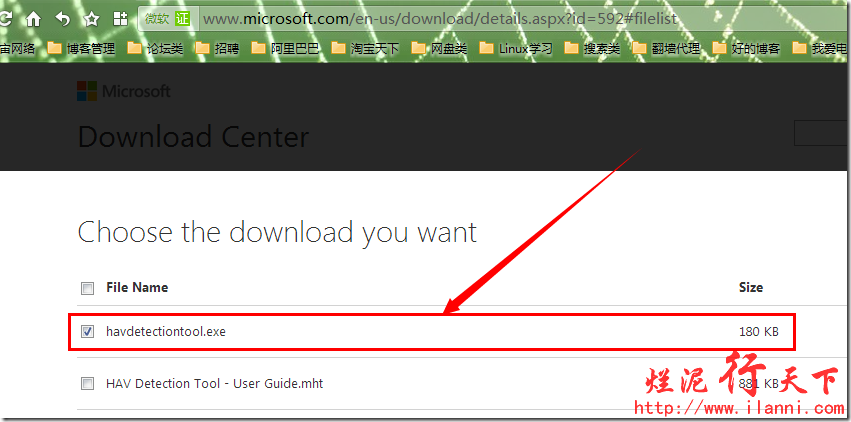Toggle the select-all File Name checkbox
Image resolution: width=851 pixels, height=422 pixels.
coord(87,288)
